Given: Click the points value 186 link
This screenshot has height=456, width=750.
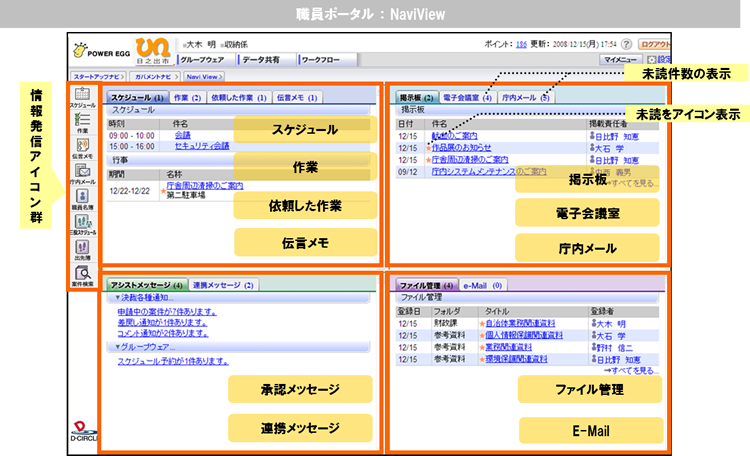Looking at the screenshot, I should coord(521,44).
